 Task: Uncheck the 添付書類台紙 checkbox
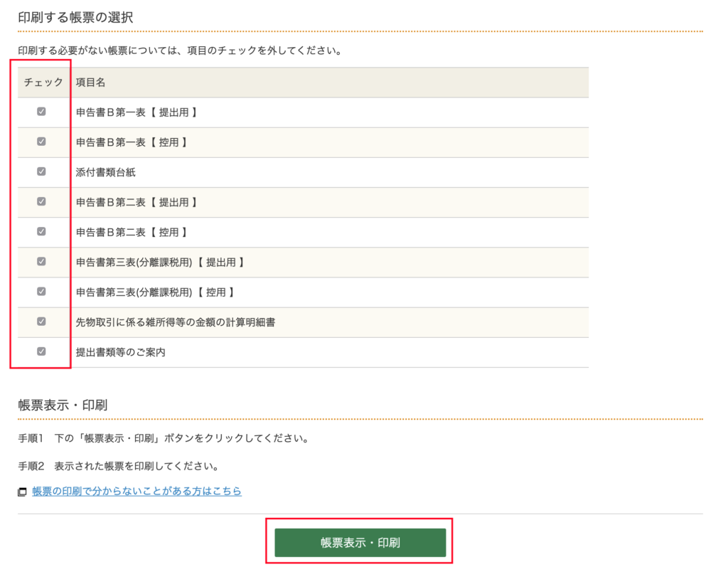pos(41,171)
